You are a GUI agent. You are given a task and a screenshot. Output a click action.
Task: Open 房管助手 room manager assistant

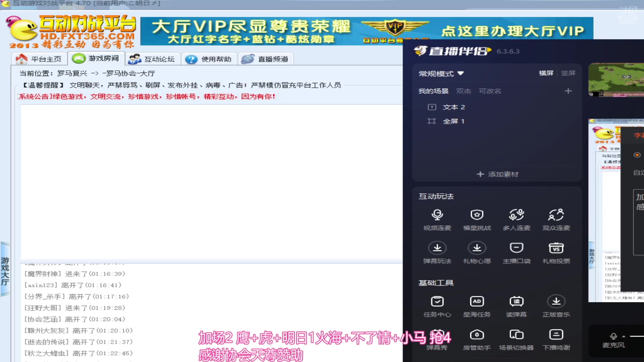coord(477,340)
